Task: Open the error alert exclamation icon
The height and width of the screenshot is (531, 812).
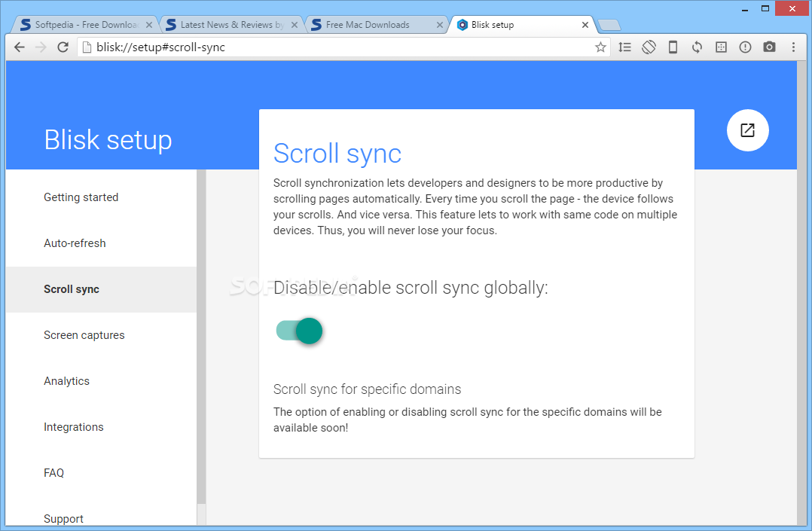Action: (x=745, y=47)
